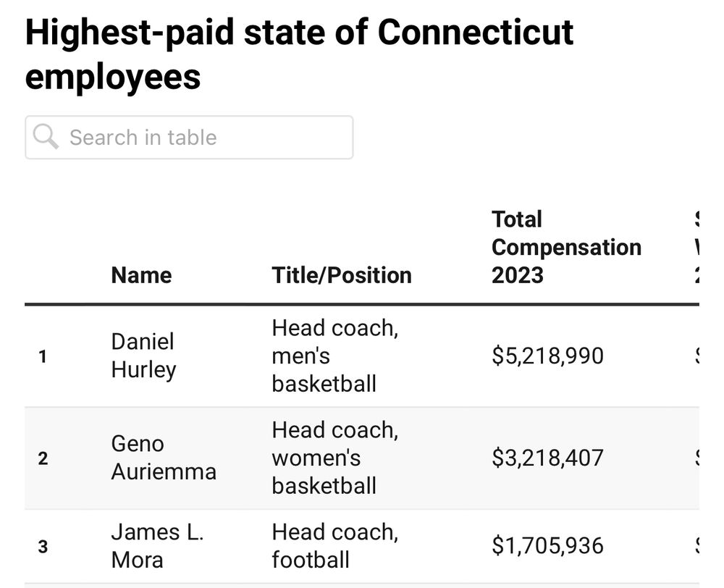Click the partially visible column header at right
The image size is (724, 588).
point(696,247)
